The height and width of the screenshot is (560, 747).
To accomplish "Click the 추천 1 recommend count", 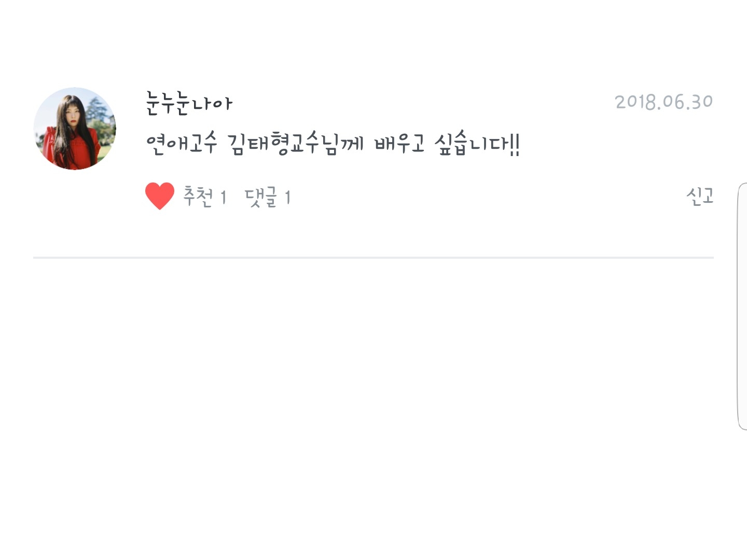I will (205, 197).
